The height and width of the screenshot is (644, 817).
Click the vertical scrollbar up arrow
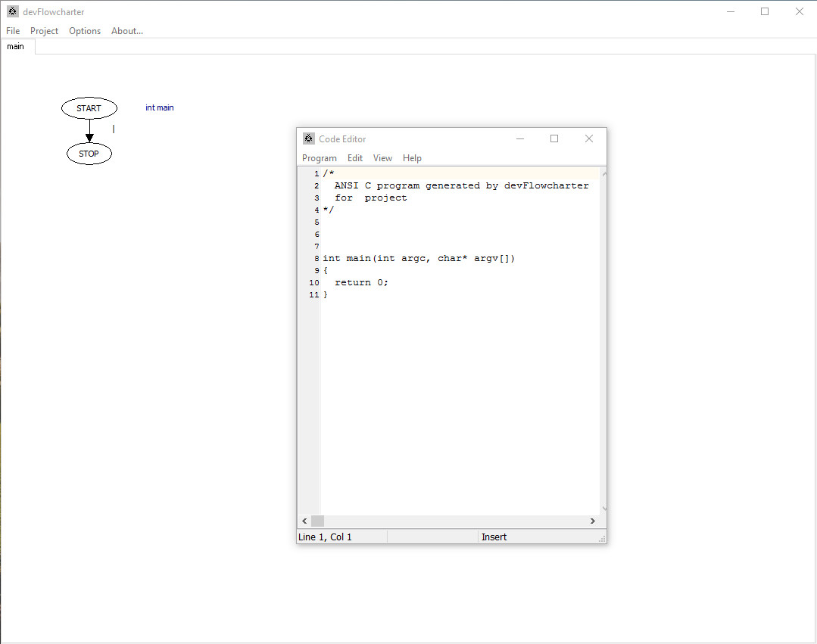pyautogui.click(x=604, y=173)
